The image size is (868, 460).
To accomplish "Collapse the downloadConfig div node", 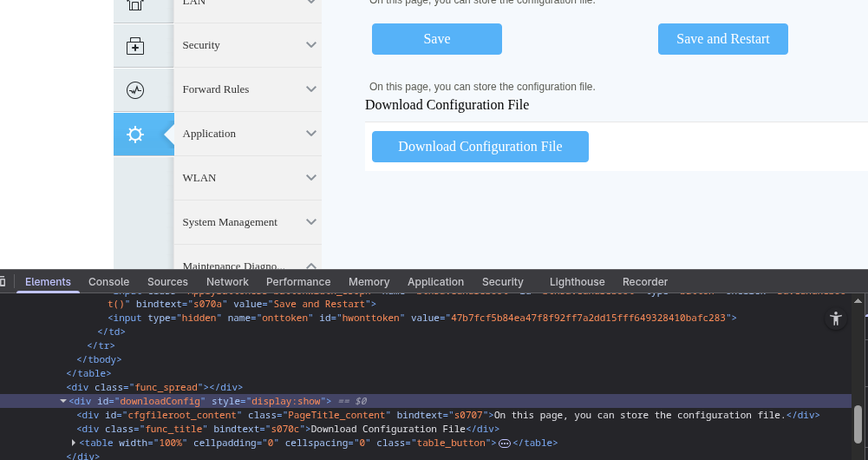I will [x=63, y=401].
